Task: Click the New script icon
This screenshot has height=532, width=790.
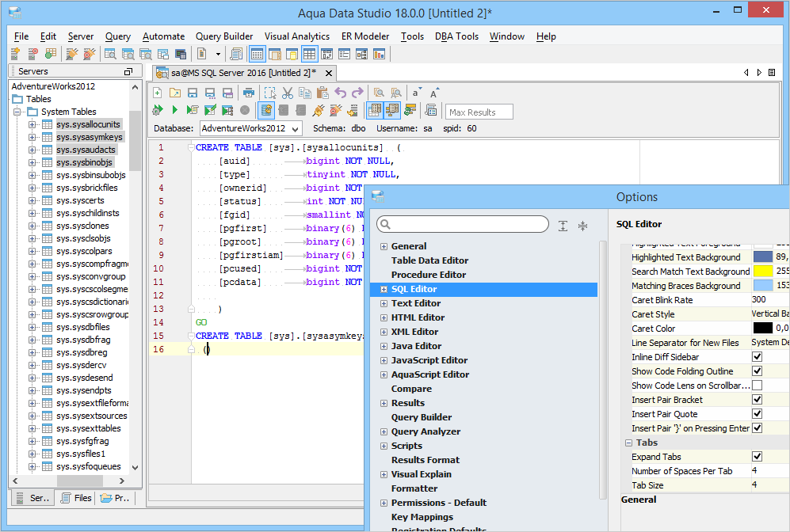Action: click(x=157, y=93)
